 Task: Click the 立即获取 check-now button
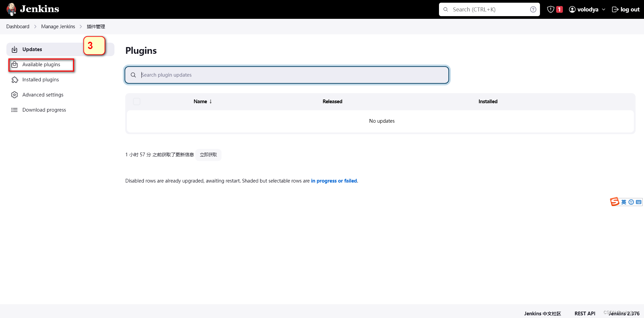(208, 155)
